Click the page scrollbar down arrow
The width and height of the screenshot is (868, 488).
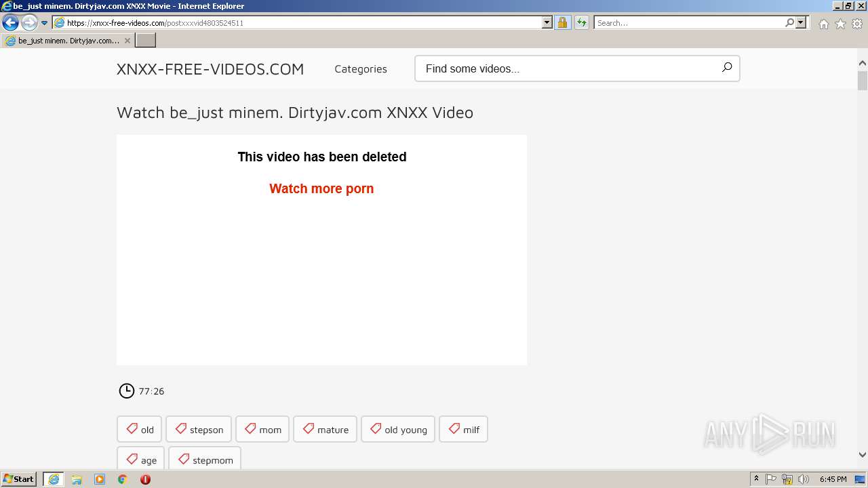pyautogui.click(x=863, y=455)
